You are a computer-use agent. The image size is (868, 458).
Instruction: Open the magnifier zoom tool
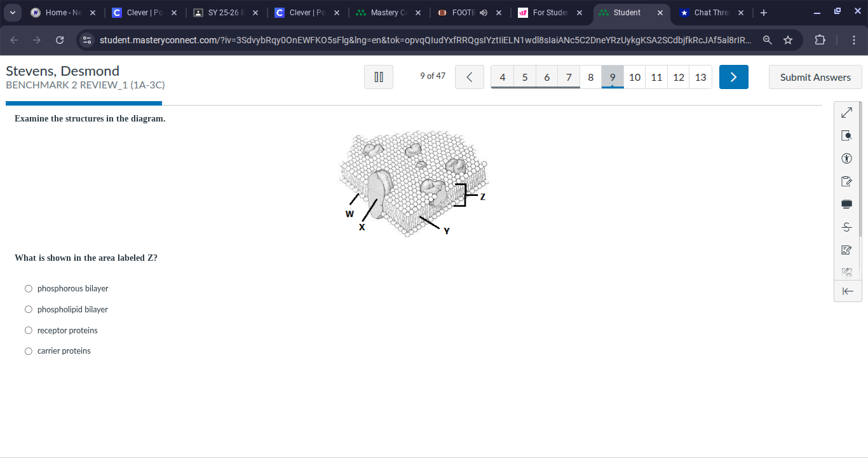click(846, 135)
